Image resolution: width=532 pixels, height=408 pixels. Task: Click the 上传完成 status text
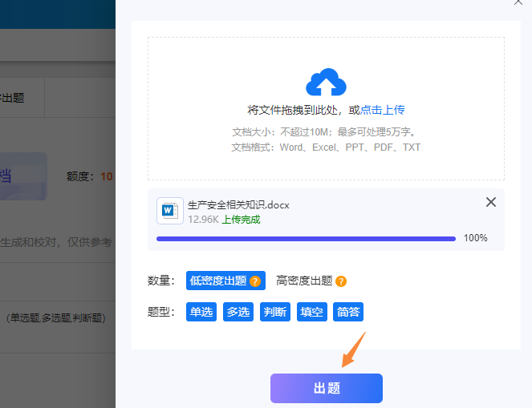point(241,220)
